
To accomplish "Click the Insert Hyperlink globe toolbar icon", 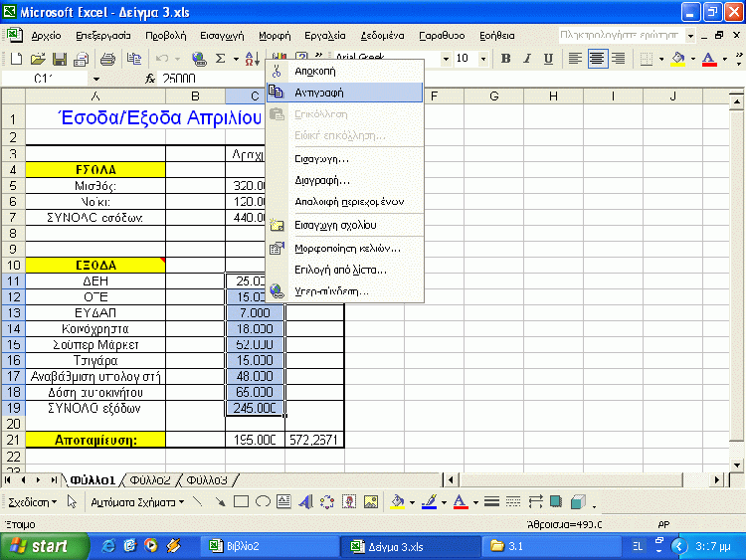I will (x=199, y=59).
